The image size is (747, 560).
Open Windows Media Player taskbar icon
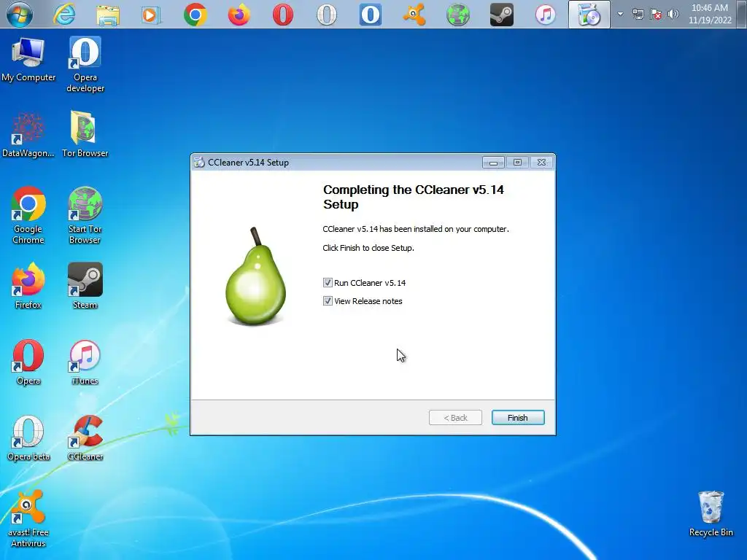(150, 15)
